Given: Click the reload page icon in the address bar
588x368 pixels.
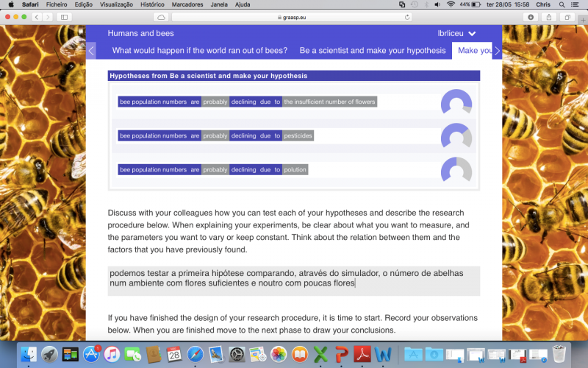Looking at the screenshot, I should point(407,16).
